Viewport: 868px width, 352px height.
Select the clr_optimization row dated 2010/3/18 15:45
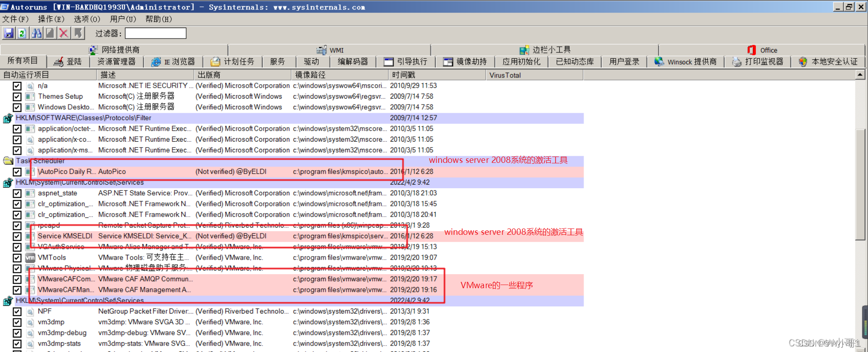coord(292,204)
